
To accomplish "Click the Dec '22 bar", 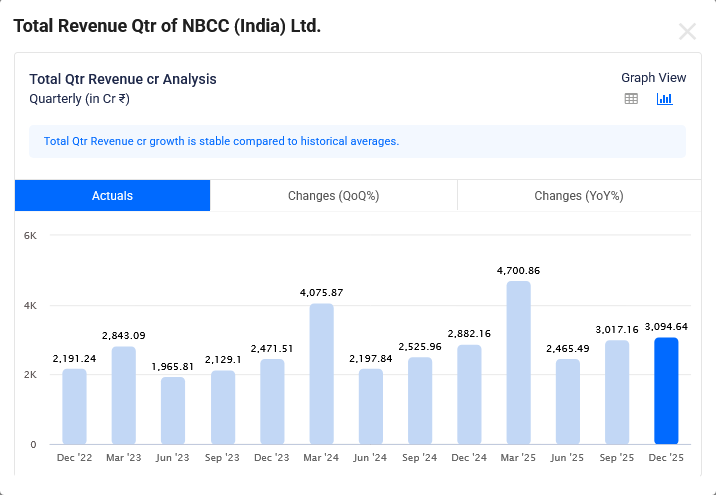I will (x=74, y=406).
